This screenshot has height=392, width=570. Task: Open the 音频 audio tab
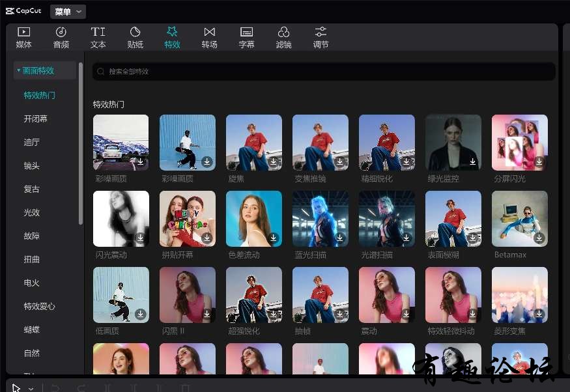coord(61,38)
